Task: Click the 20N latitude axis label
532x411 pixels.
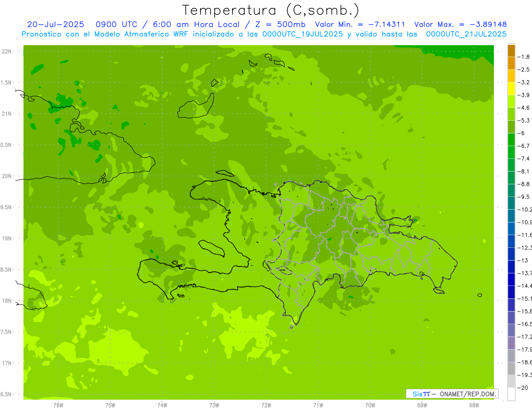Action: [x=7, y=176]
